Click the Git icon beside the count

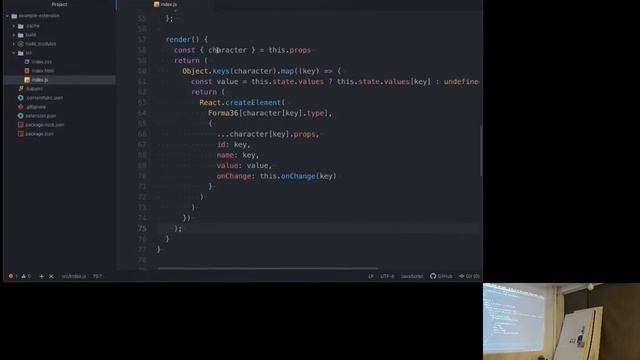462,276
